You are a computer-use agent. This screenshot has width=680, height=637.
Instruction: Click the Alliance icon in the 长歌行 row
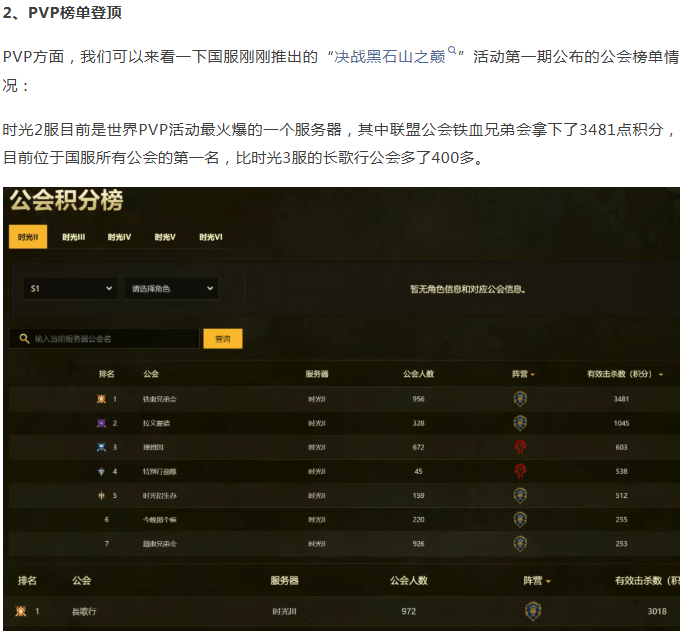[x=533, y=611]
